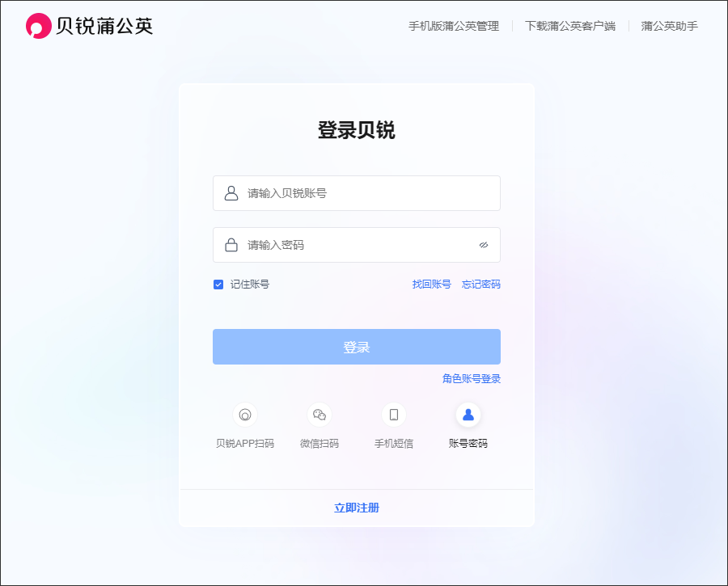The height and width of the screenshot is (586, 728).
Task: Open the 角色账号登录 link
Action: click(x=472, y=378)
